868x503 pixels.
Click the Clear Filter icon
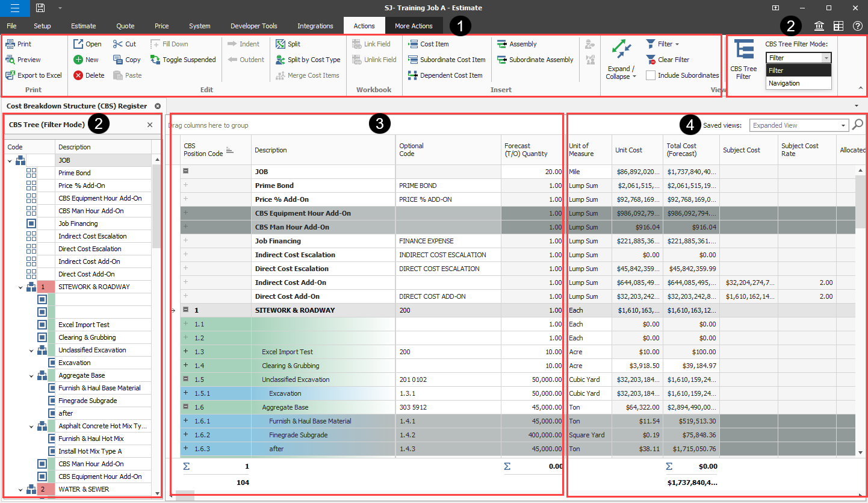pyautogui.click(x=651, y=60)
